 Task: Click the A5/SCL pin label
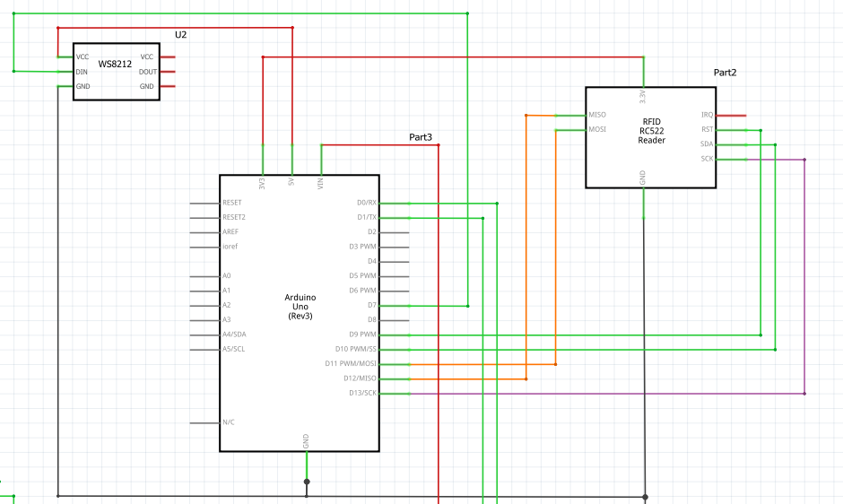click(x=233, y=349)
